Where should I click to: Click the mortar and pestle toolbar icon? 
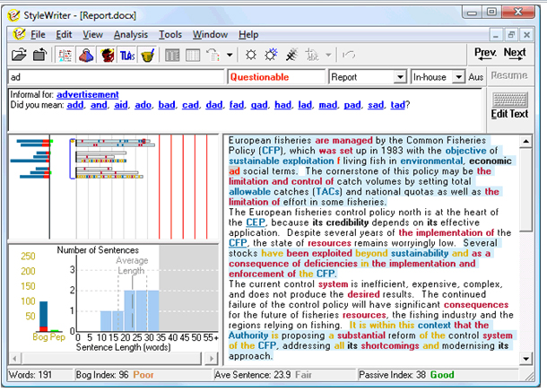point(147,56)
